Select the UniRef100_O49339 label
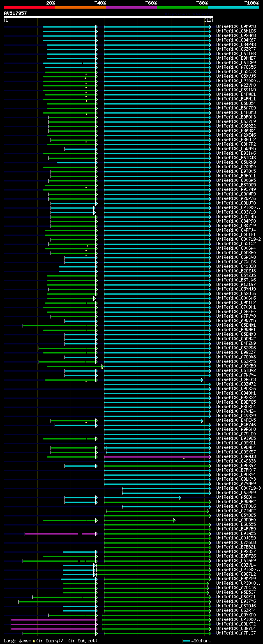 (x=236, y=416)
